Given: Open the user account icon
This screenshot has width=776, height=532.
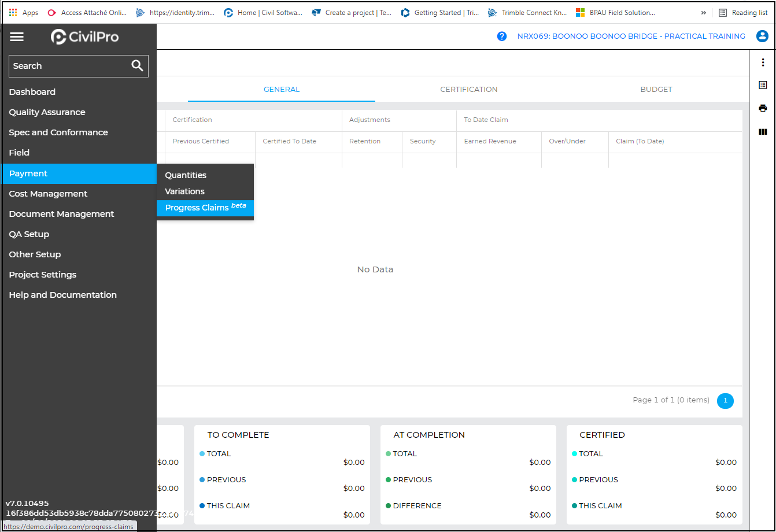Looking at the screenshot, I should [x=762, y=36].
